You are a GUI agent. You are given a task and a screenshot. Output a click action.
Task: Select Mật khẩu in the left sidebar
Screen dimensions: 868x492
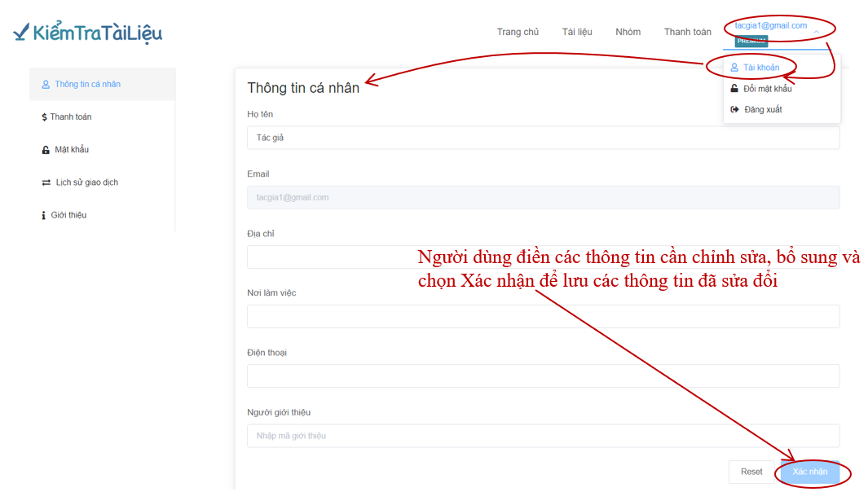pos(103,149)
